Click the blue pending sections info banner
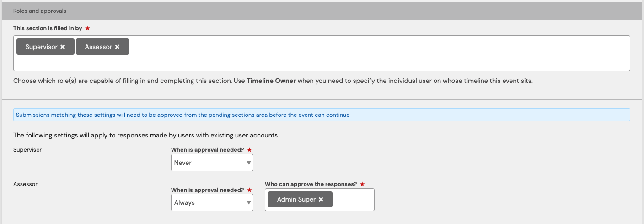Screen dimensions: 644x224 183,115
